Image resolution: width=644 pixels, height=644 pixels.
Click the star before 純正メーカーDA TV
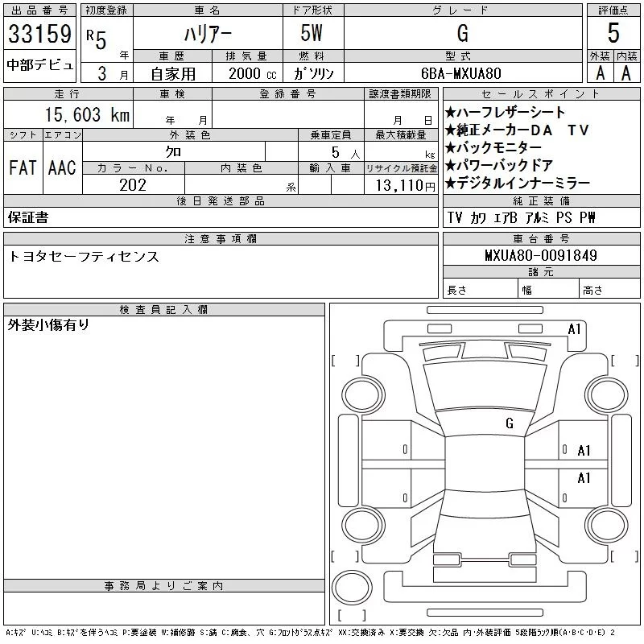click(x=450, y=130)
